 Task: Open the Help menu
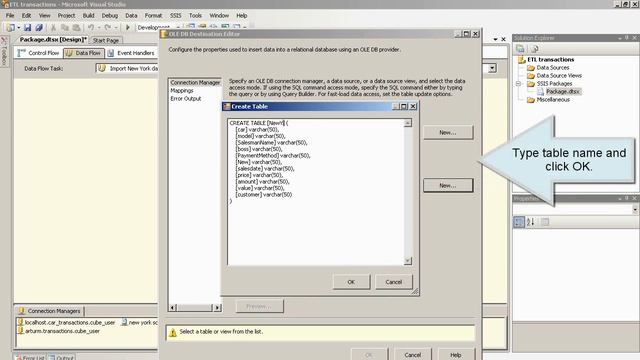[242, 16]
